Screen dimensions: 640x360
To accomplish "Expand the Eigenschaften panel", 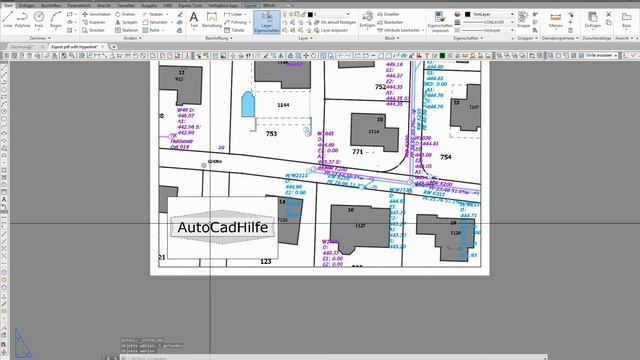I will click(468, 38).
